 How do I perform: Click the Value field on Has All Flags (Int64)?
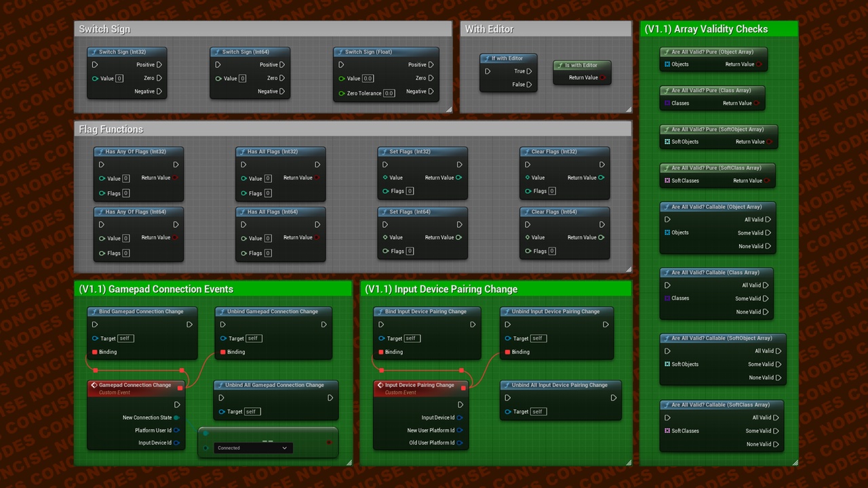[268, 238]
